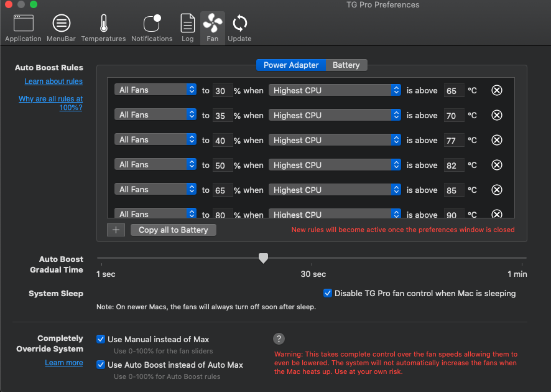The height and width of the screenshot is (392, 551).
Task: Open Highest CPU dropdown in 85 °C rule
Action: click(335, 190)
